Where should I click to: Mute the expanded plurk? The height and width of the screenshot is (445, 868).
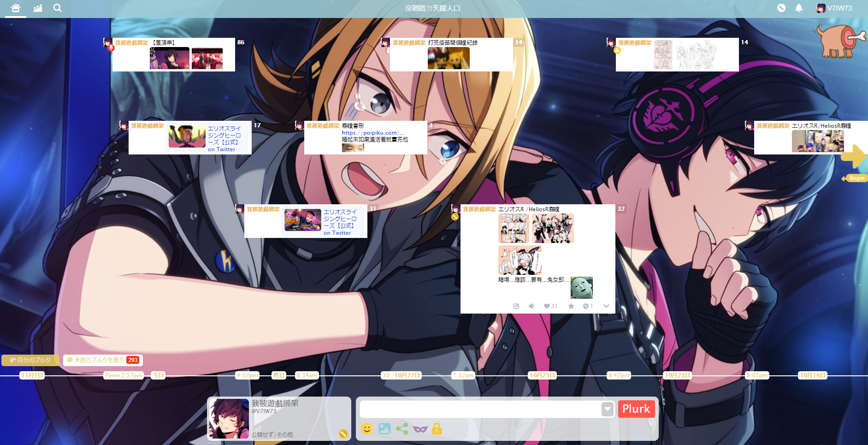click(531, 306)
